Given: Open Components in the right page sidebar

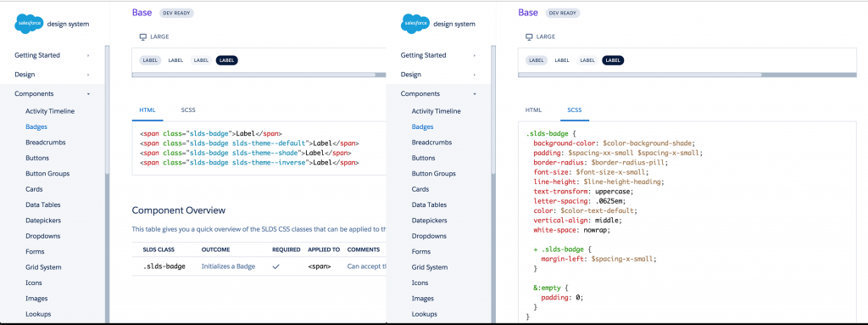Looking at the screenshot, I should coord(420,93).
